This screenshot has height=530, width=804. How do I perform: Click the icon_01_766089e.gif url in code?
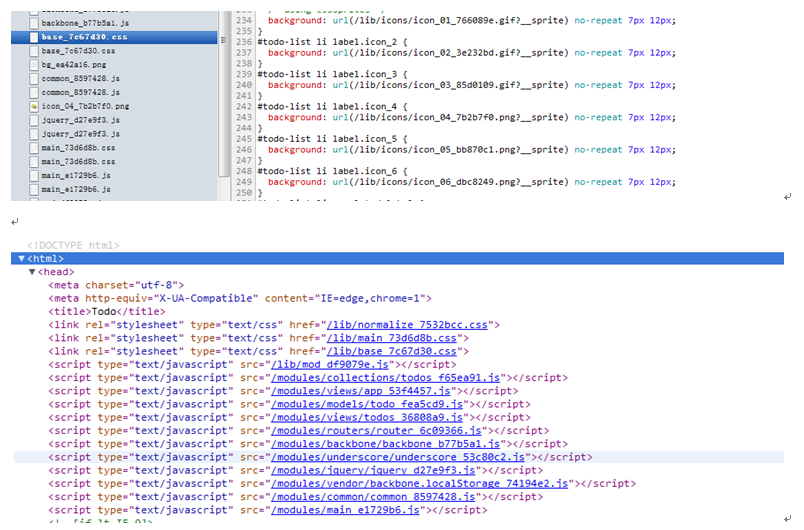pyautogui.click(x=451, y=21)
